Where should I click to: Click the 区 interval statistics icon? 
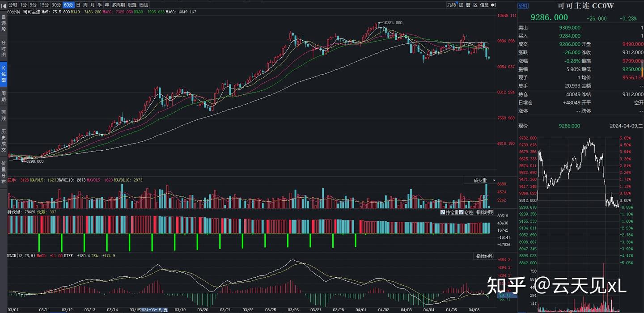click(475, 5)
